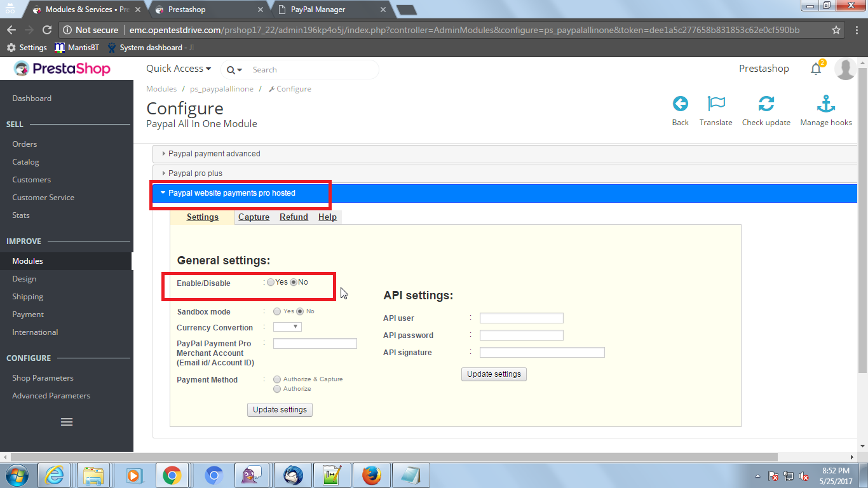
Task: Click the Not secure site info icon
Action: (x=68, y=30)
